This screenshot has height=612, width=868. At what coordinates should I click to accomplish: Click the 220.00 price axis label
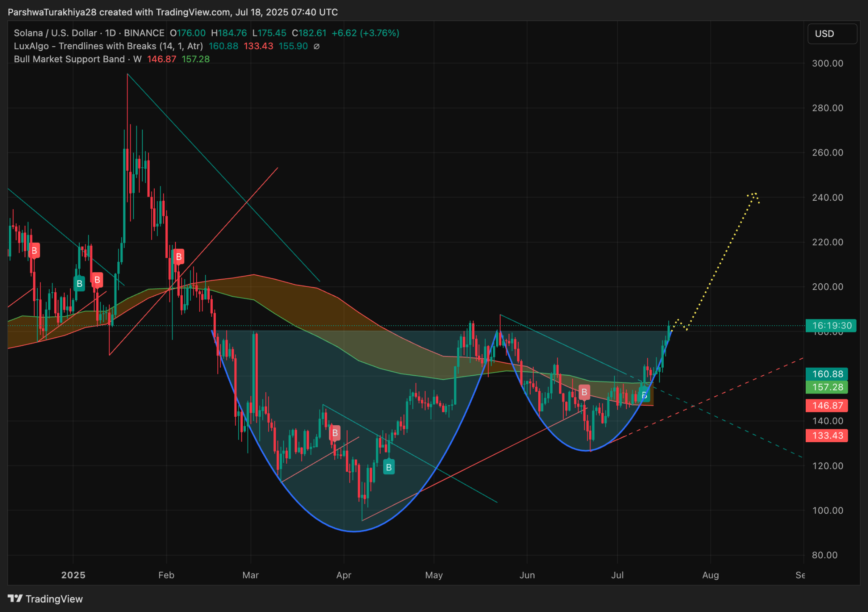coord(827,242)
